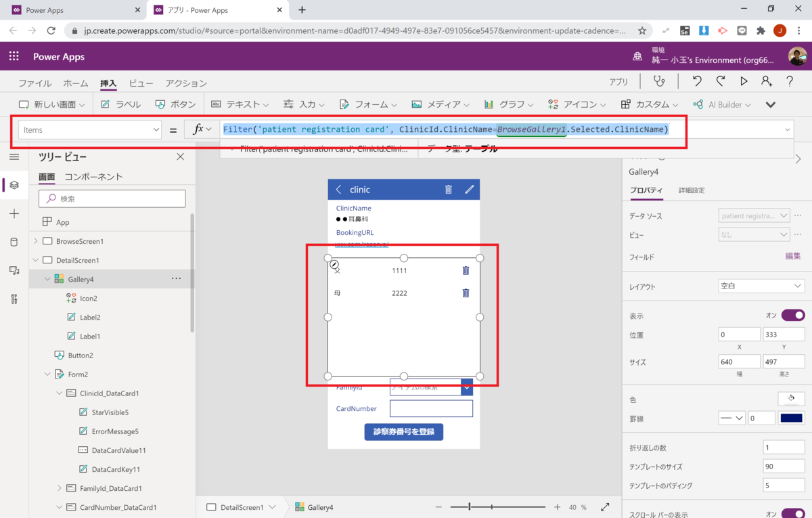The image size is (812, 518).
Task: Adjust the zoom level slider
Action: [497, 507]
